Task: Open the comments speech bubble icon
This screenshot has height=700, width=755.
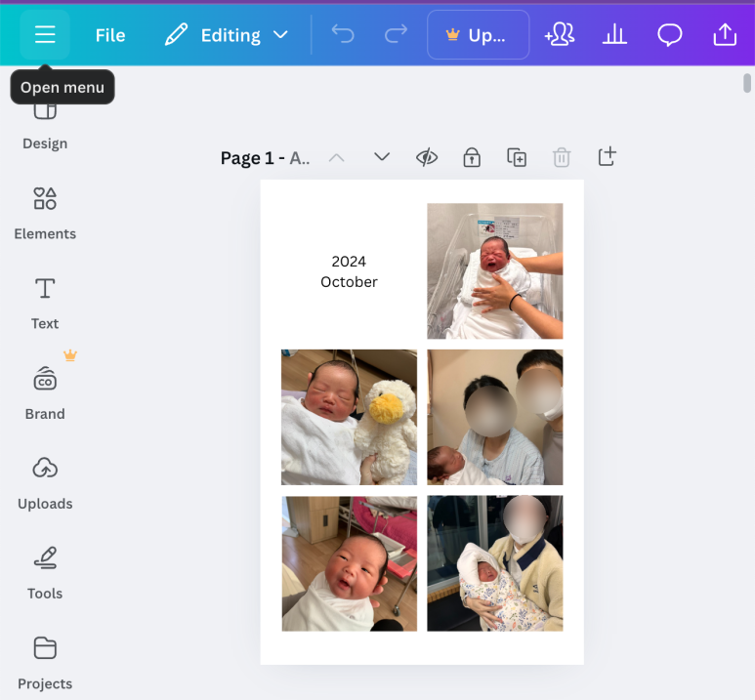Action: (670, 35)
